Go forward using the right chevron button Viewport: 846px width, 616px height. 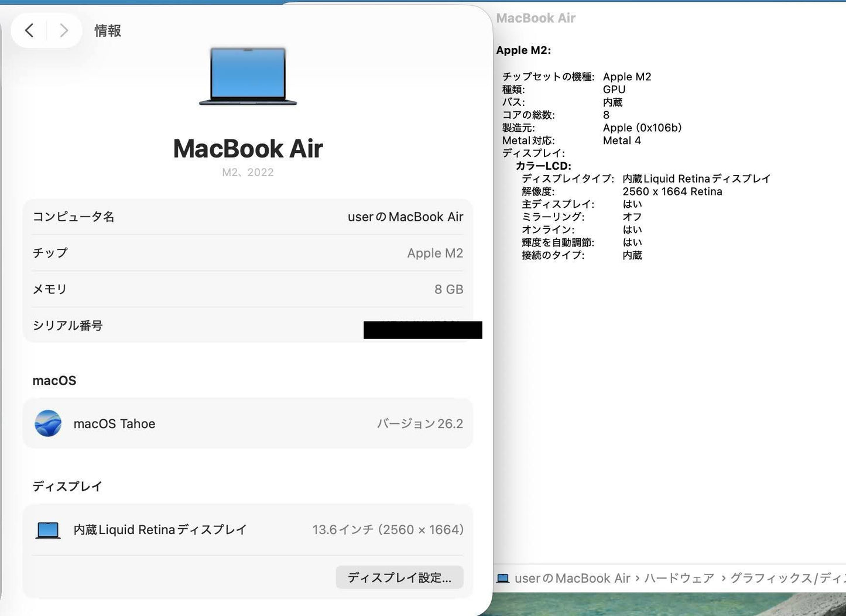(64, 30)
